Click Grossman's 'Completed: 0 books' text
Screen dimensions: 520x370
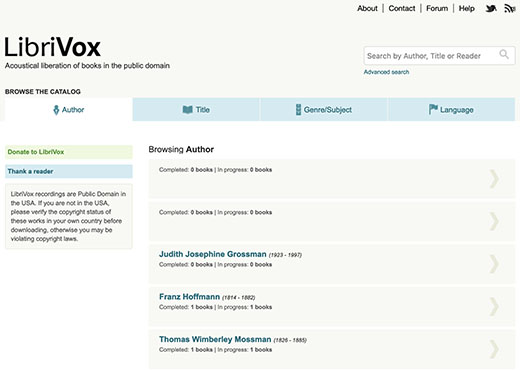point(186,264)
